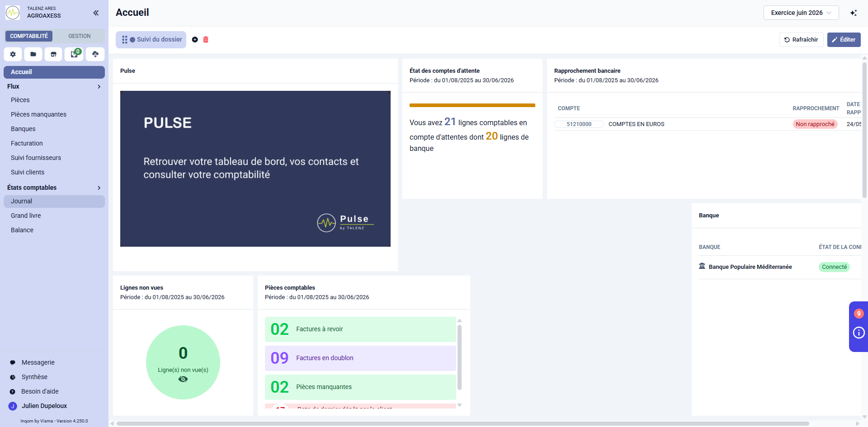Click the Pièces comptables list scrollbar
This screenshot has height=427, width=868.
point(459,357)
